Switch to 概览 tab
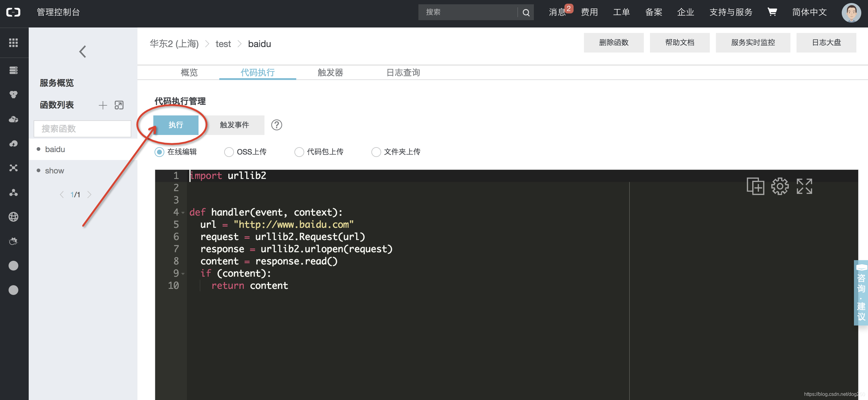The height and width of the screenshot is (400, 868). pos(189,72)
